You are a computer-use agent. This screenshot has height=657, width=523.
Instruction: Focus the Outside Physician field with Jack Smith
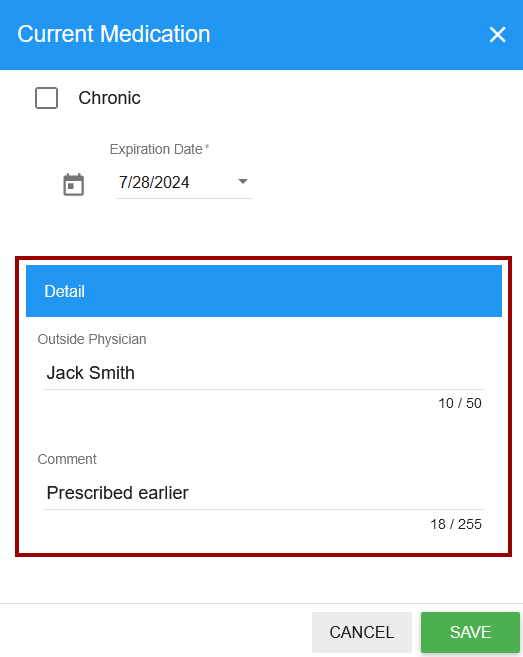[264, 373]
